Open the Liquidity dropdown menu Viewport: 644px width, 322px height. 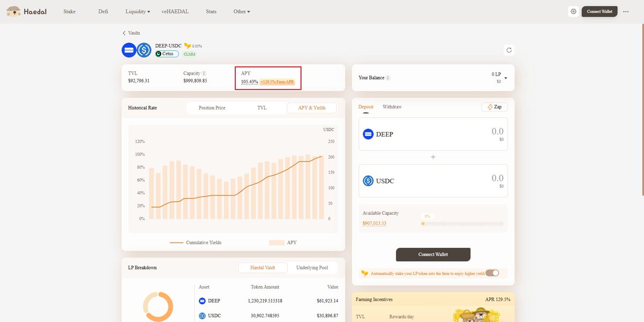(x=138, y=11)
